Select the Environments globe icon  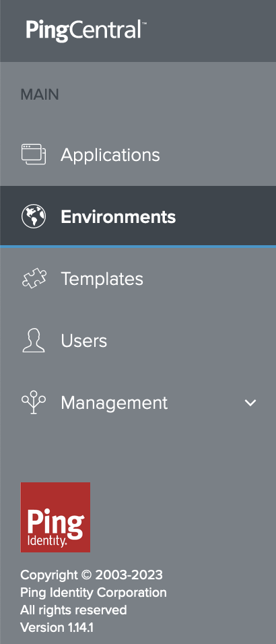click(34, 216)
